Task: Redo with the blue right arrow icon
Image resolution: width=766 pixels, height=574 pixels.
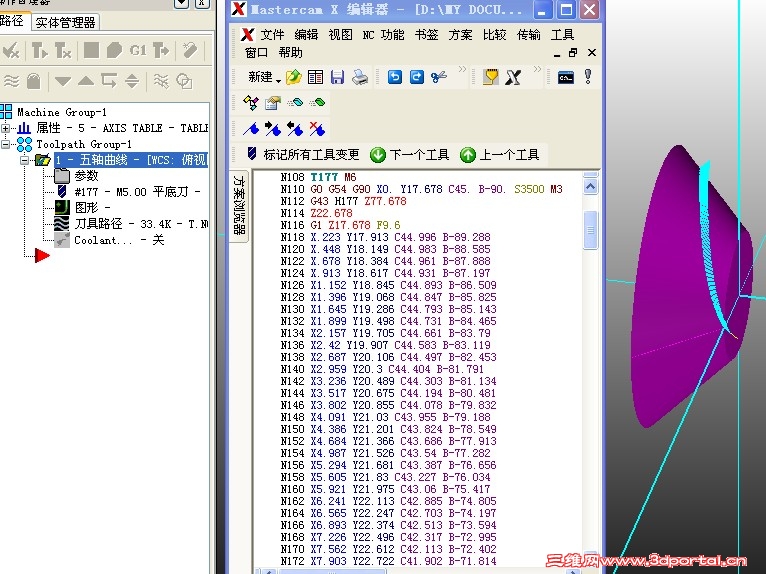Action: click(417, 77)
